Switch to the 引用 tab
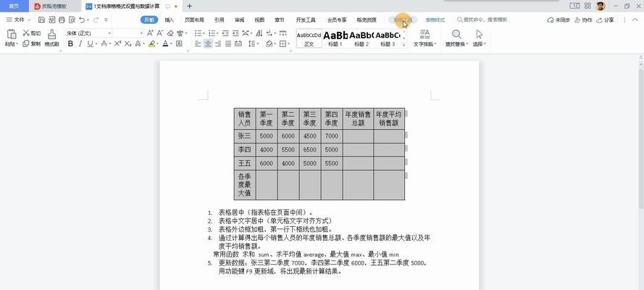Image resolution: width=644 pixels, height=290 pixels. point(219,20)
